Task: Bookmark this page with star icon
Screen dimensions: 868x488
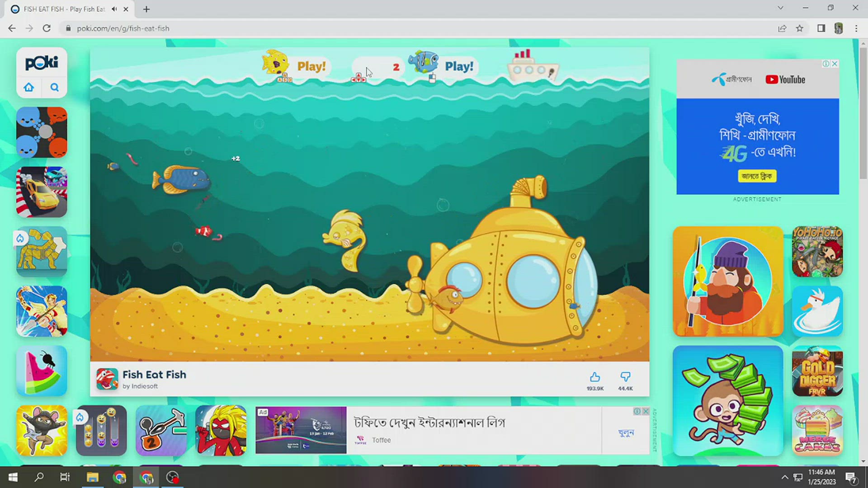Action: [x=800, y=28]
